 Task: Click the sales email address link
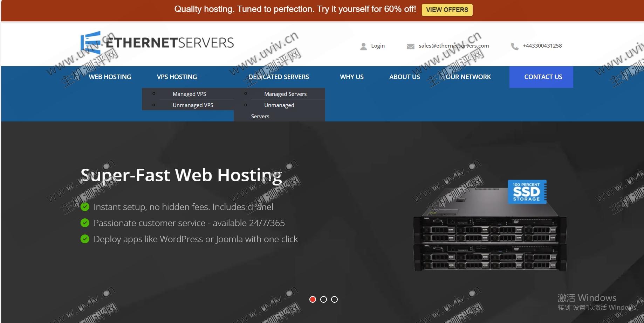453,46
